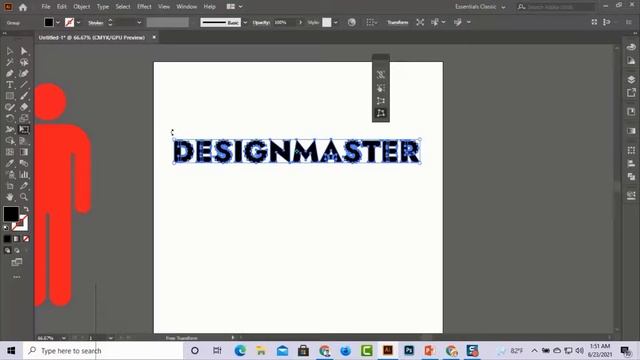The height and width of the screenshot is (360, 640).
Task: Open the Effect menu
Action: pyautogui.click(x=144, y=7)
